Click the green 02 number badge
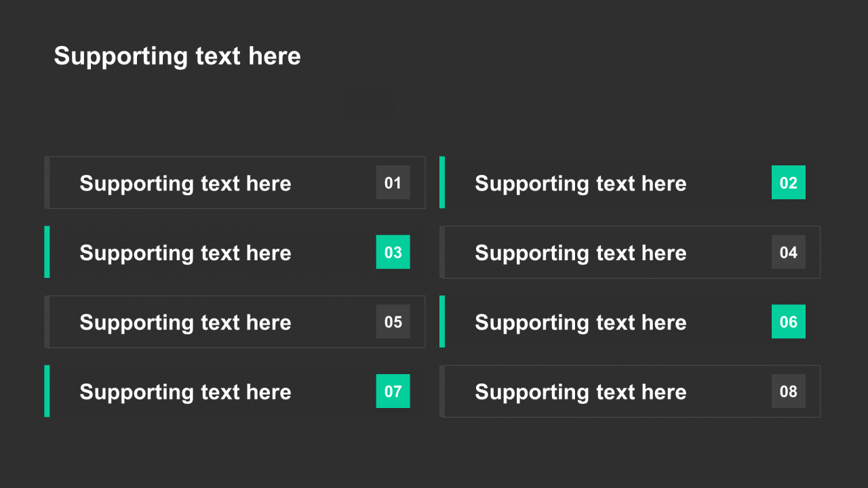The image size is (868, 488). pos(789,182)
